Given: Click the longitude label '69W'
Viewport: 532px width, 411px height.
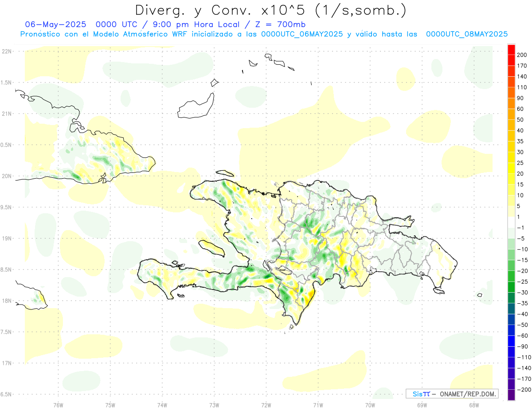Looking at the screenshot, I should click(x=422, y=405).
